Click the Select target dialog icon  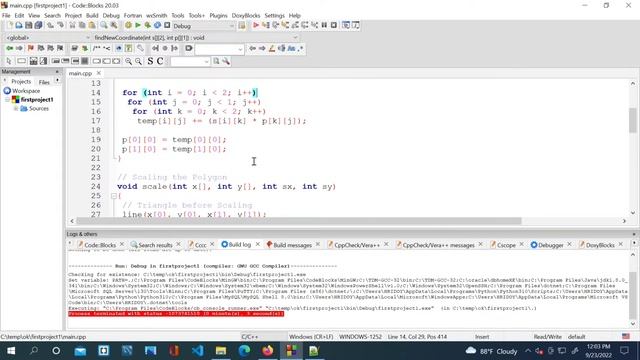(x=242, y=26)
